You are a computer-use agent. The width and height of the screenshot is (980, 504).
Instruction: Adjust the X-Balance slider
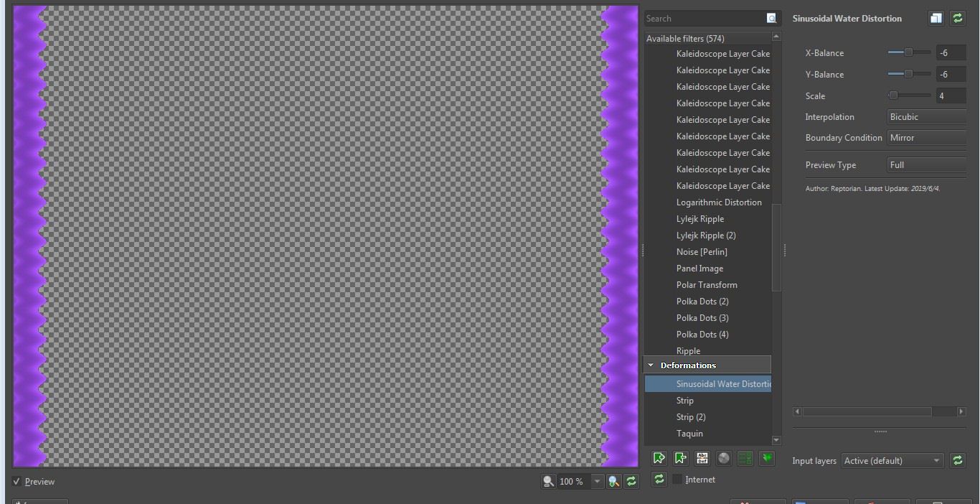coord(909,52)
